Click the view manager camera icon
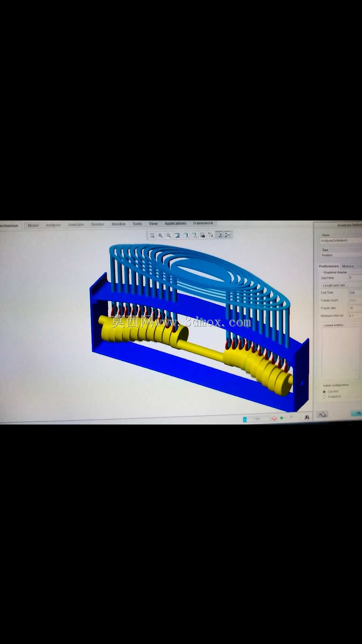 pos(203,235)
